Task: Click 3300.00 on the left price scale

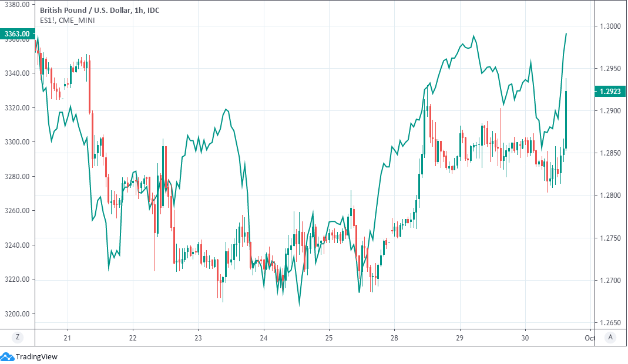Action: click(x=17, y=142)
